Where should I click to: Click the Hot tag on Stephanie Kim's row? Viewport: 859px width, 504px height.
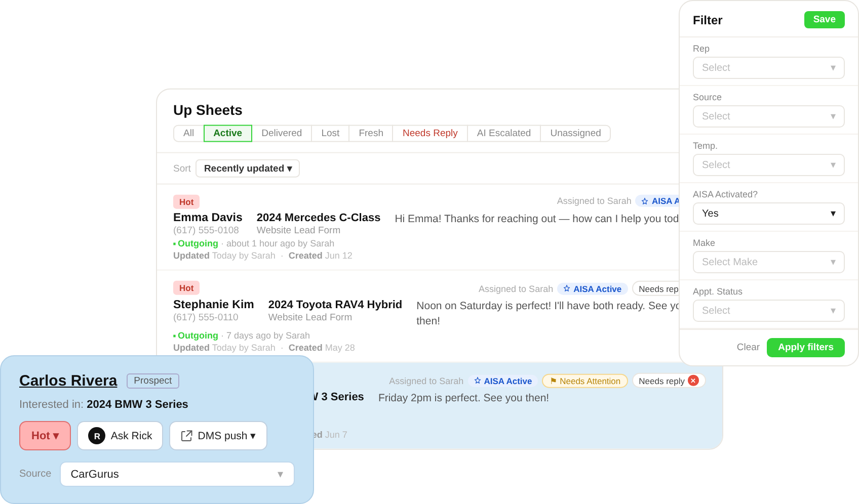186,288
